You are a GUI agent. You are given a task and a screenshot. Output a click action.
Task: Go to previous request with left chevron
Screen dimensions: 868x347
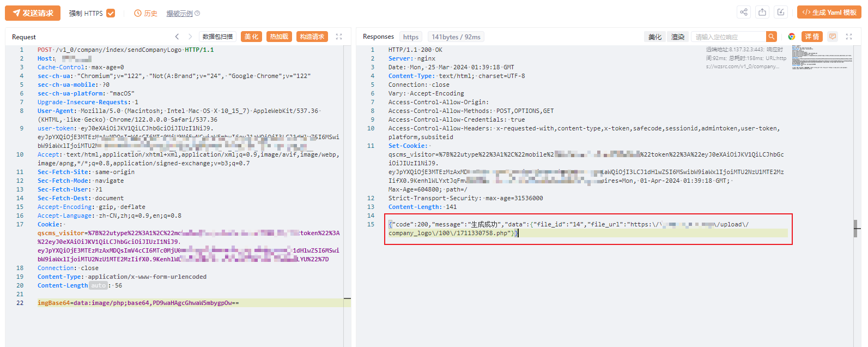177,37
